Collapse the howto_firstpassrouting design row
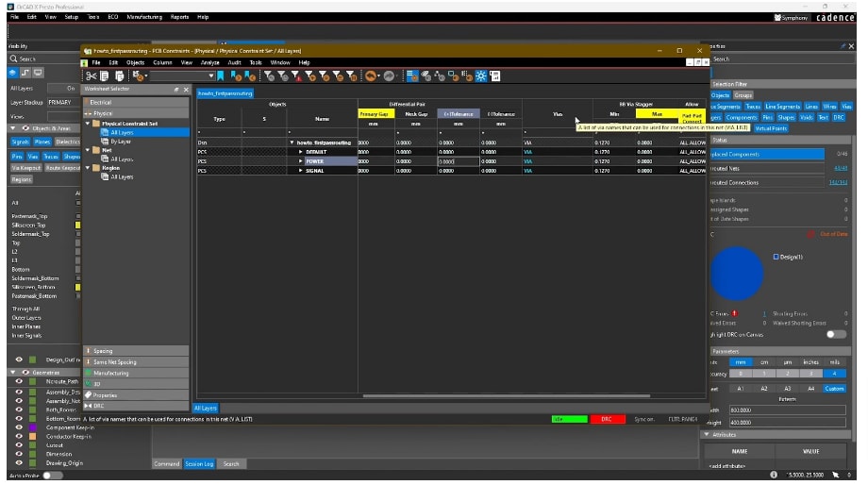The height and width of the screenshot is (485, 868). pyautogui.click(x=292, y=142)
